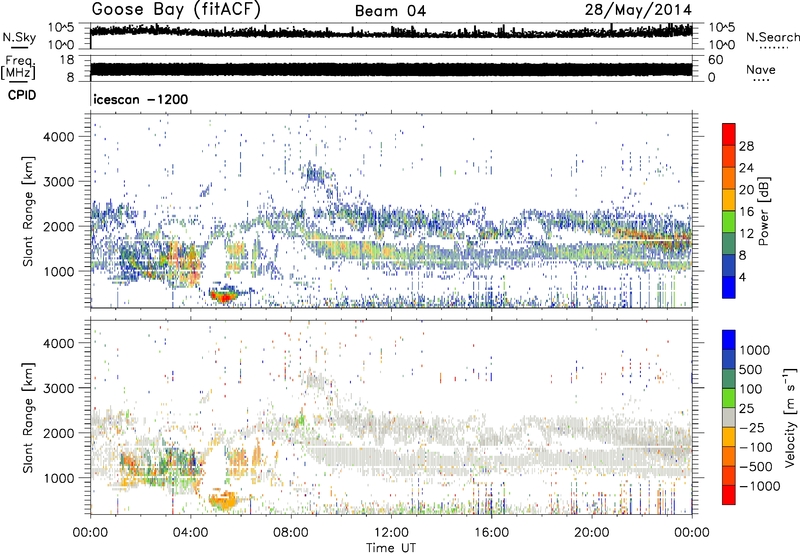Click the 'N.Search' legend label
The height and width of the screenshot is (554, 800).
(x=772, y=37)
